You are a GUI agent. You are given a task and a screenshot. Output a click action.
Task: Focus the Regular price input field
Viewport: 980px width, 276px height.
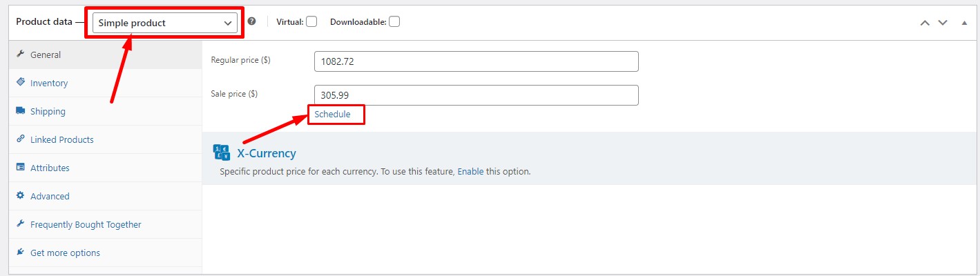tap(477, 61)
